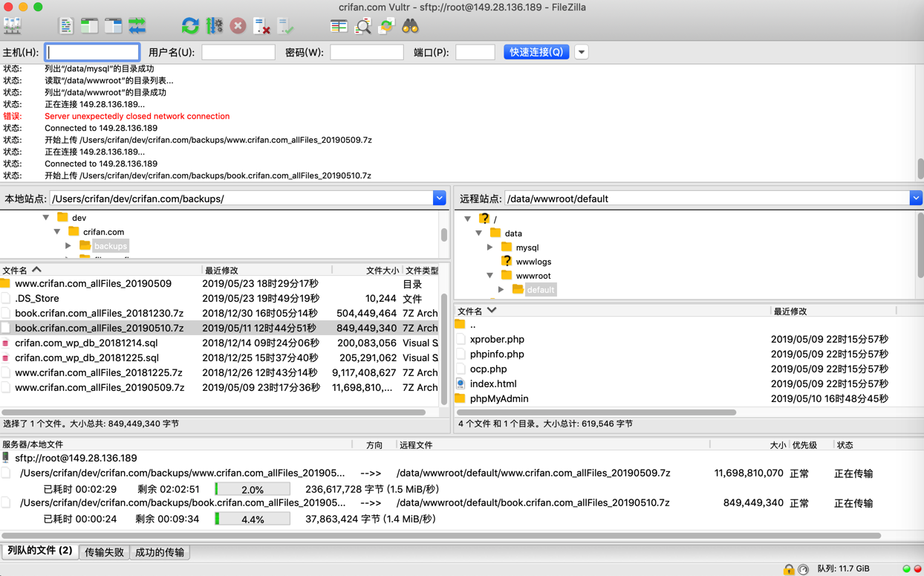Select xprober.php in remote list
The width and height of the screenshot is (924, 576).
pyautogui.click(x=689, y=339)
